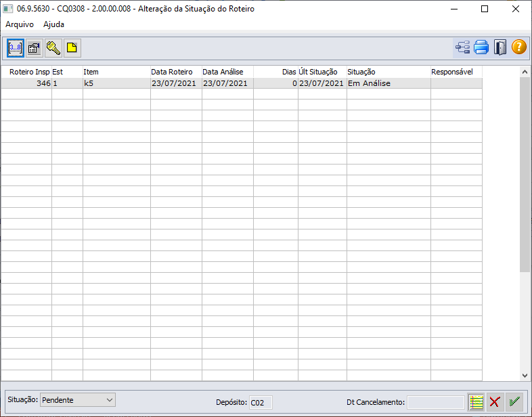Click the vertical scrollbar thumb

525,175
